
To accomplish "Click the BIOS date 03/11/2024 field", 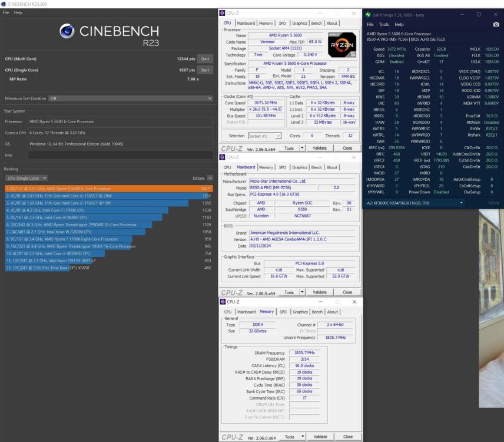I will (302, 246).
